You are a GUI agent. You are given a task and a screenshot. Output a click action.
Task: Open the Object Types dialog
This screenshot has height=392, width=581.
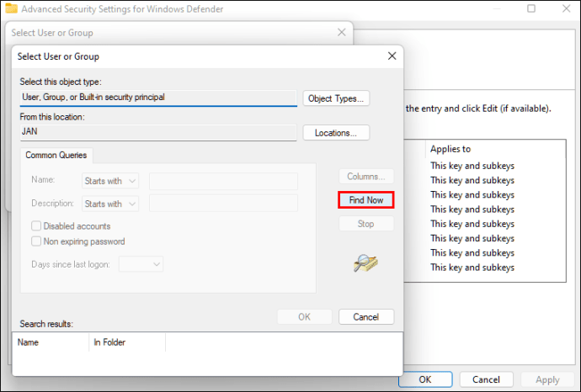(336, 98)
